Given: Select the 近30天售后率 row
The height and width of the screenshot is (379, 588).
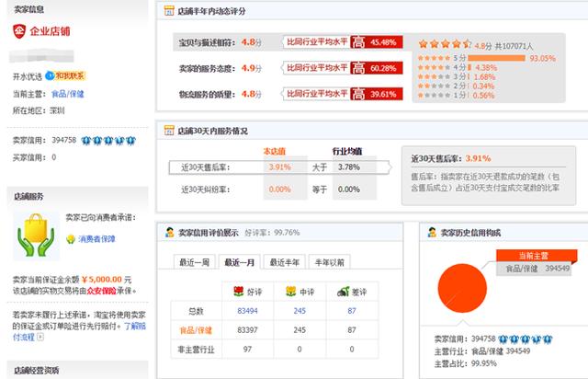Looking at the screenshot, I should [279, 167].
